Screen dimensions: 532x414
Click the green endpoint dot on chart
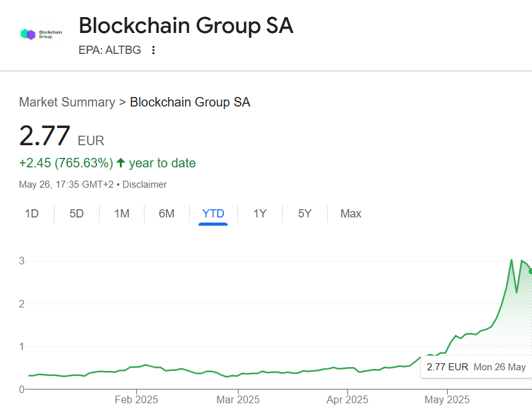pyautogui.click(x=531, y=271)
